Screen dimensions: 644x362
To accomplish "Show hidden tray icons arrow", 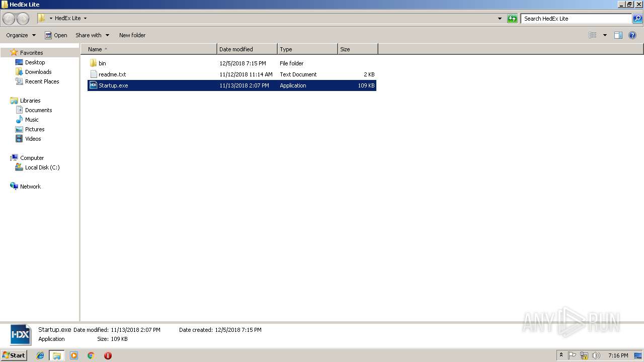I will (x=561, y=355).
